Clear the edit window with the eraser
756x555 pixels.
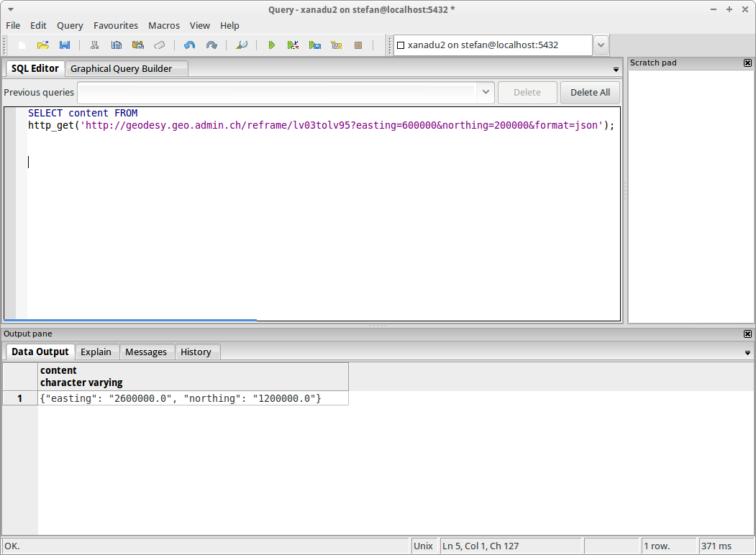(x=159, y=45)
